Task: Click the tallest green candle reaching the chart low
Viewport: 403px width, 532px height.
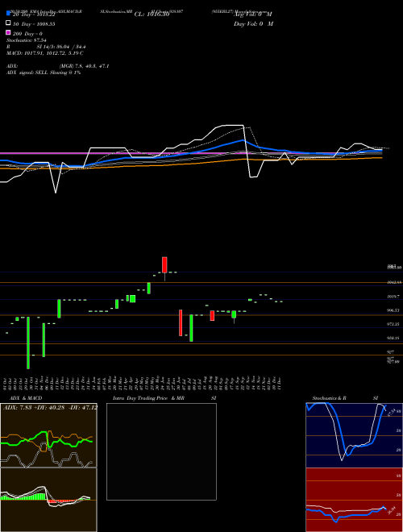Action: point(28,343)
